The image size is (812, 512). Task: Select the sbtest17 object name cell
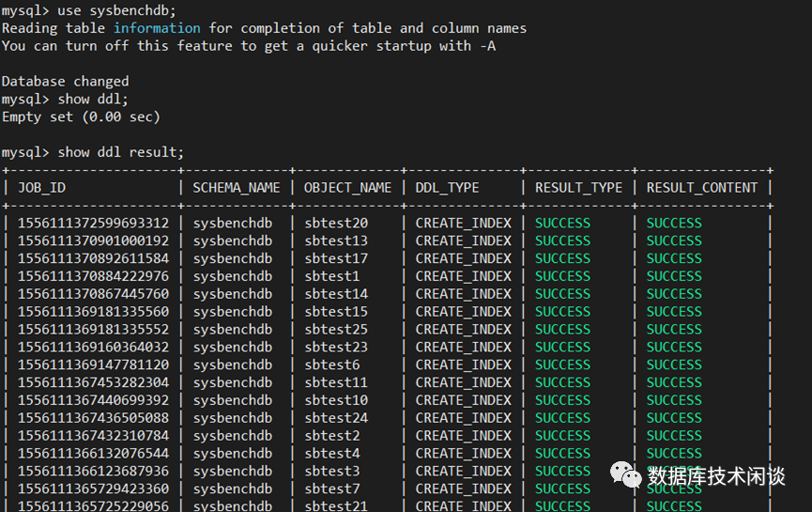coord(335,258)
